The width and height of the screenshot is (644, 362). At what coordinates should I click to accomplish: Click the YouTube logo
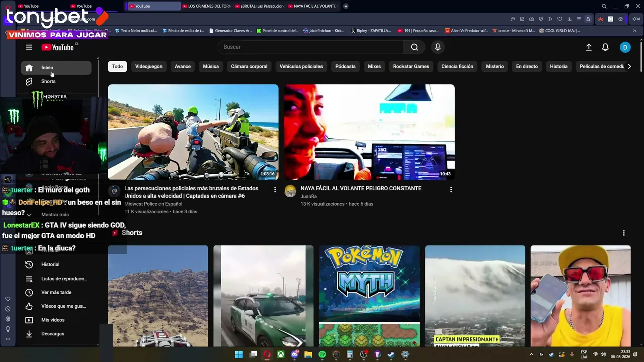point(58,47)
